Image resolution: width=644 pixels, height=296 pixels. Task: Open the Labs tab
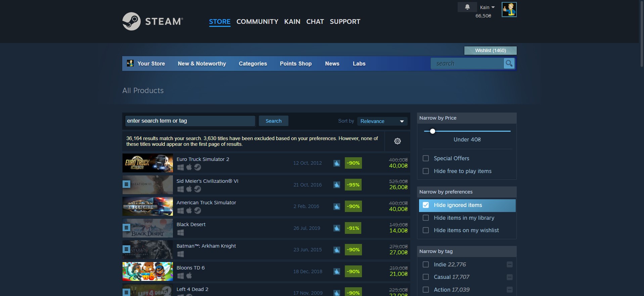pyautogui.click(x=359, y=64)
